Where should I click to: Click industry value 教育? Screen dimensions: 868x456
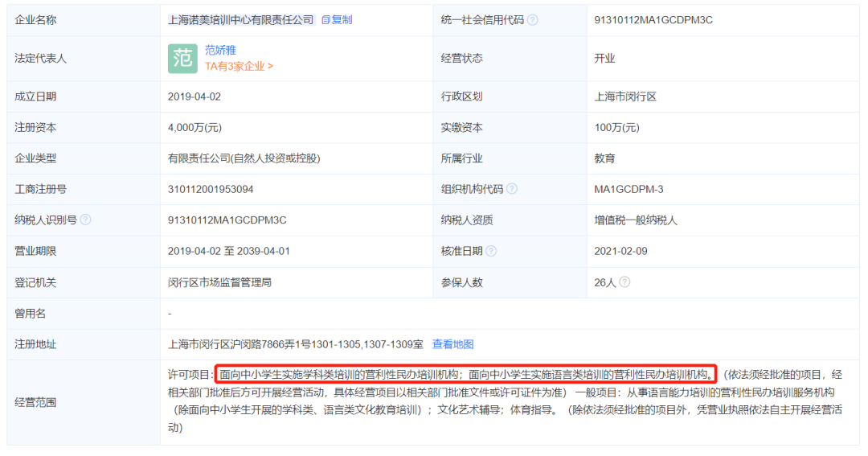(x=604, y=158)
